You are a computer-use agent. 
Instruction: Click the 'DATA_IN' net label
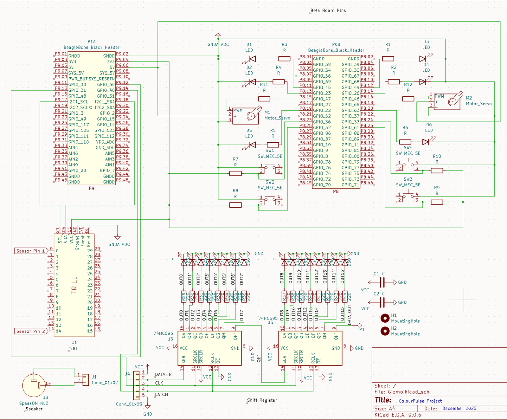pyautogui.click(x=163, y=374)
